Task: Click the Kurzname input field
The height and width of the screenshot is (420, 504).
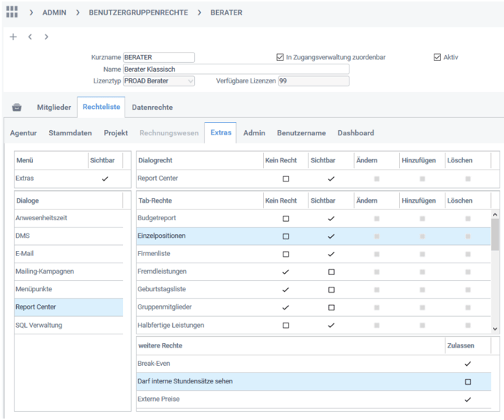Action: tap(158, 57)
